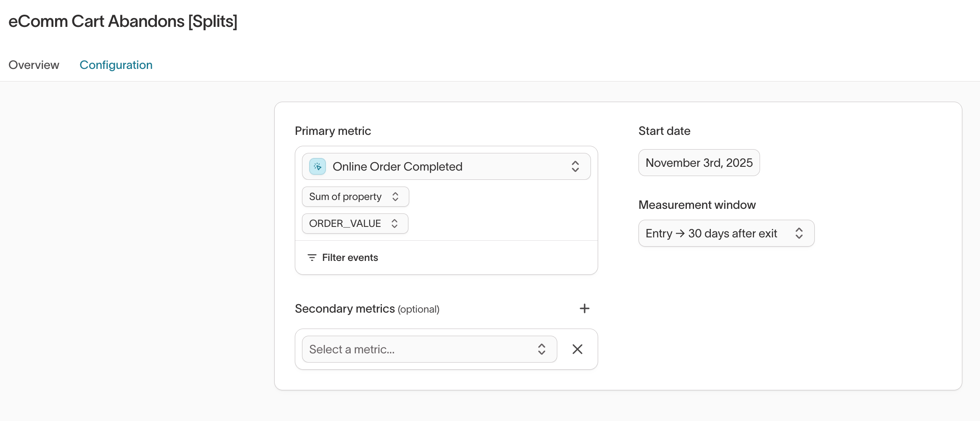Viewport: 980px width, 421px height.
Task: Click the eComm Cart Abandons [Splits] title
Action: tap(123, 21)
